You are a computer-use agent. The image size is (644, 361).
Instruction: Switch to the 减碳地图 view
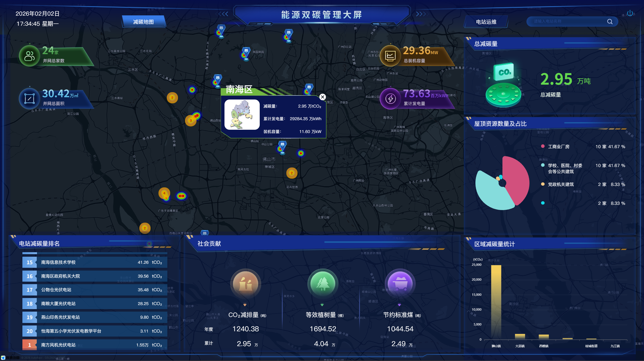coord(143,22)
